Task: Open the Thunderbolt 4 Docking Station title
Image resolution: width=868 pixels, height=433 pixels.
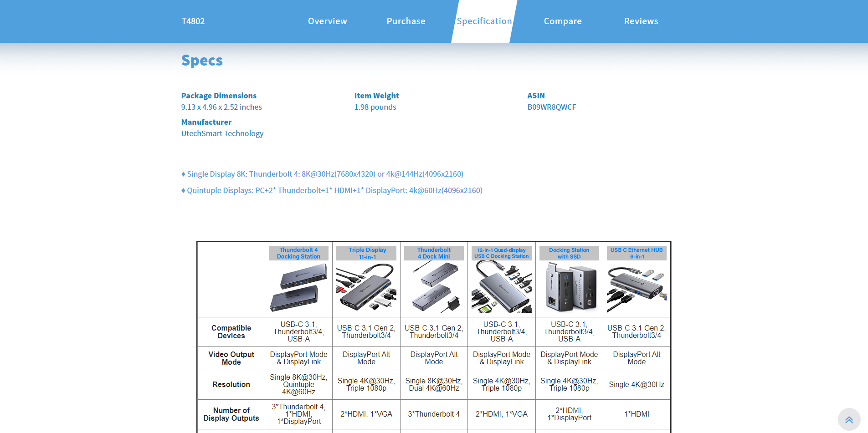Action: tap(298, 253)
